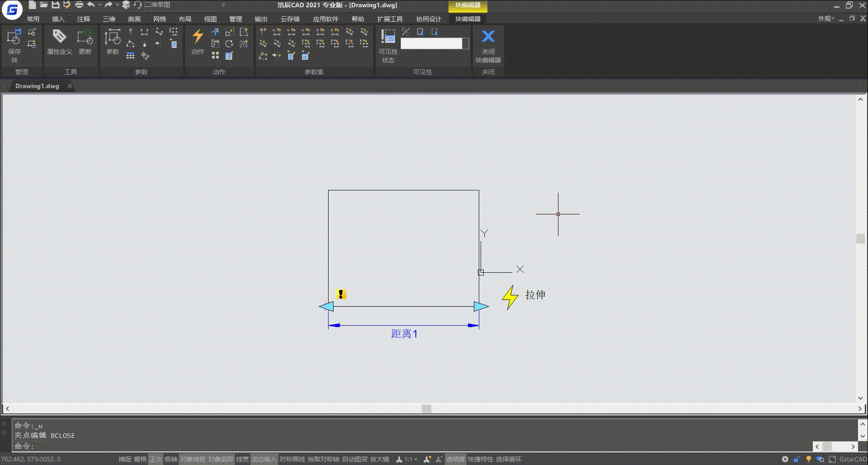Expand the quick access toolbar customize arrow

click(x=223, y=5)
